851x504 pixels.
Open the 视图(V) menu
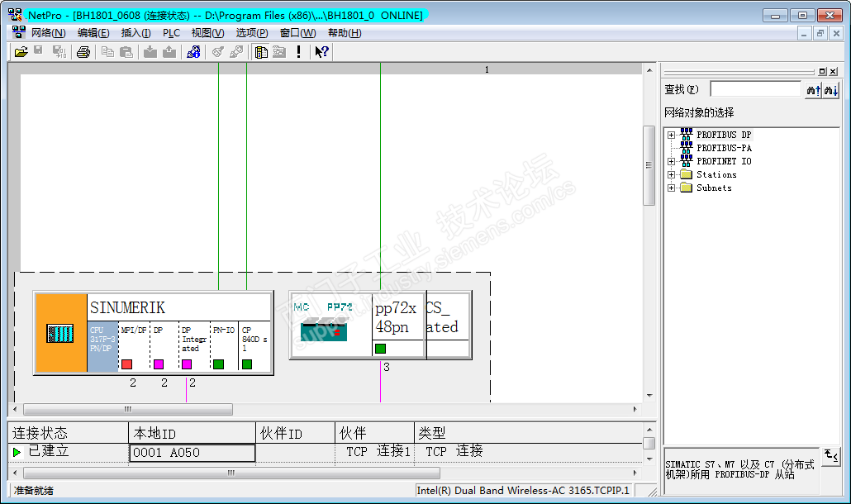tap(207, 32)
